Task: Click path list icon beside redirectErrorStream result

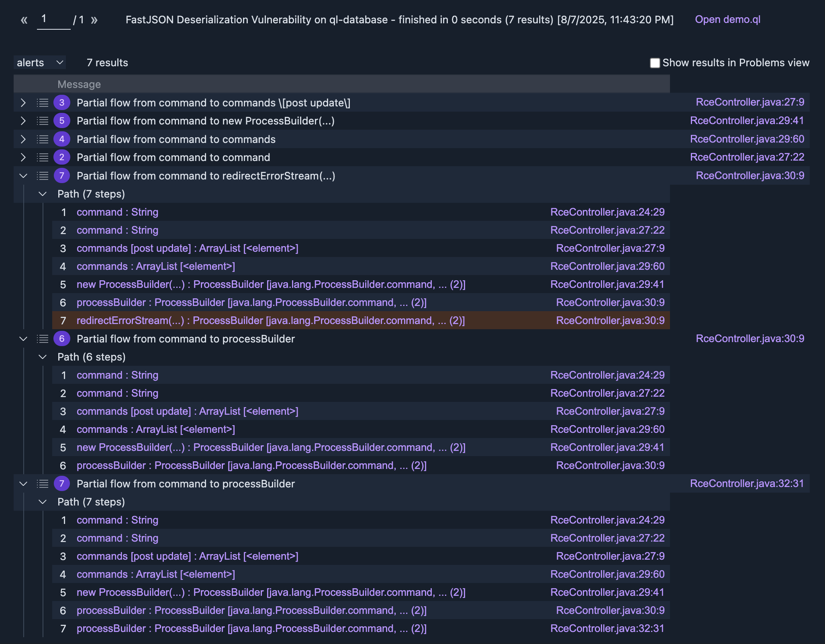Action: [43, 176]
